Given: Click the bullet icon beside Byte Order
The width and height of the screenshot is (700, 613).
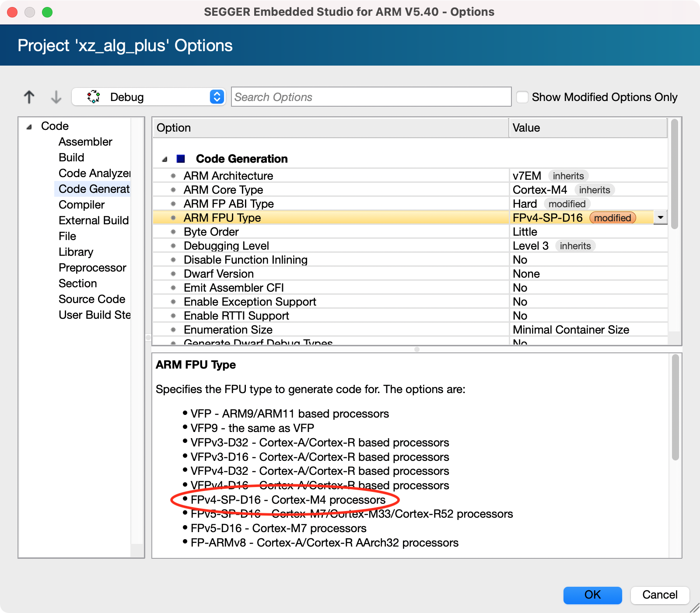Looking at the screenshot, I should click(x=173, y=232).
